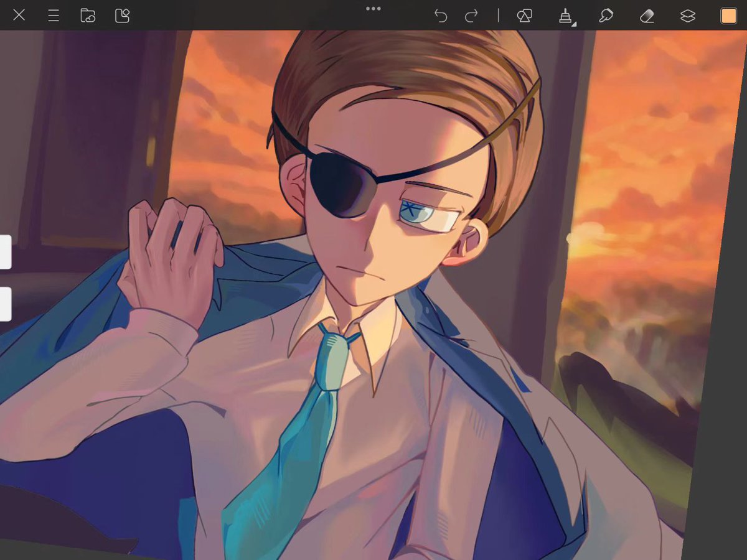
Task: Close the canvas with the X icon
Action: click(19, 15)
